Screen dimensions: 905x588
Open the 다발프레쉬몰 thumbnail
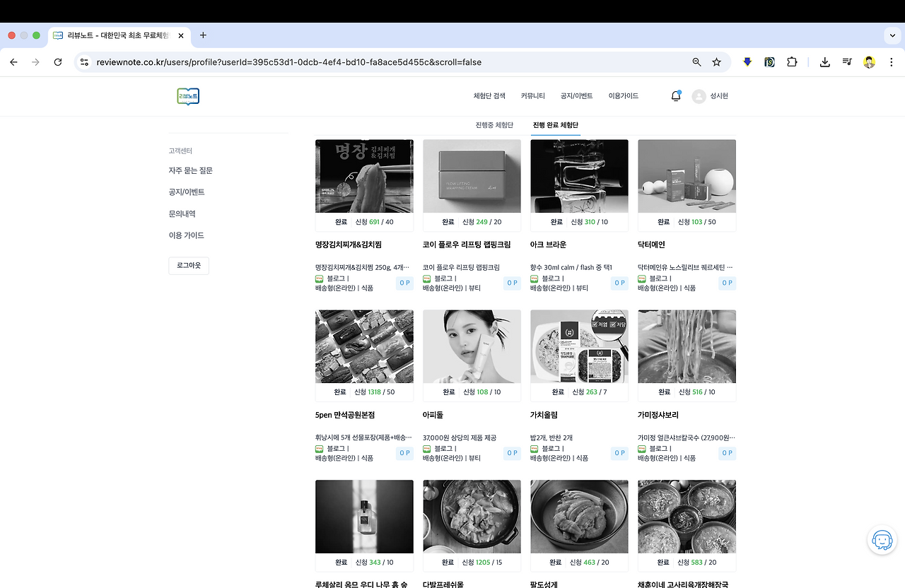pyautogui.click(x=472, y=517)
